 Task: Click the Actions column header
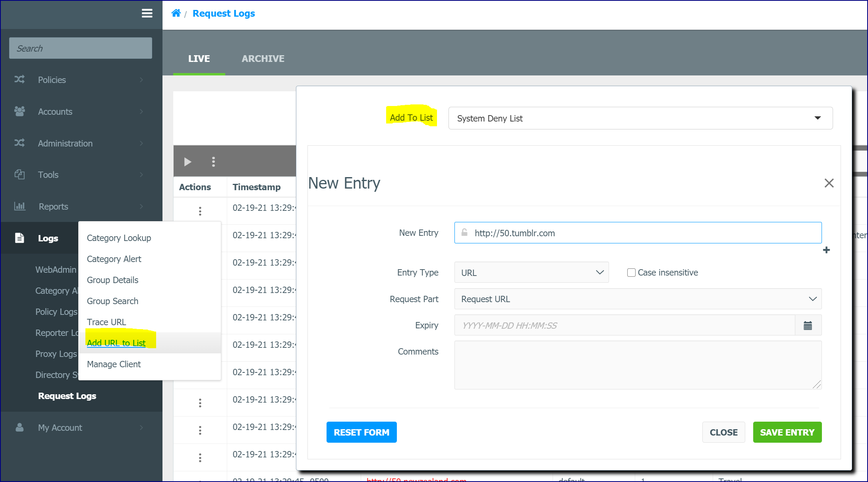[195, 187]
